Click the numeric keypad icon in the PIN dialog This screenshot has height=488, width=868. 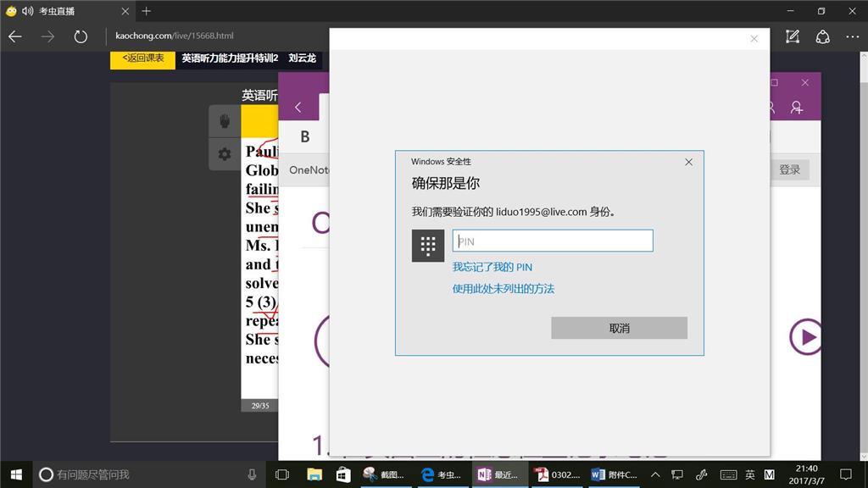(428, 245)
